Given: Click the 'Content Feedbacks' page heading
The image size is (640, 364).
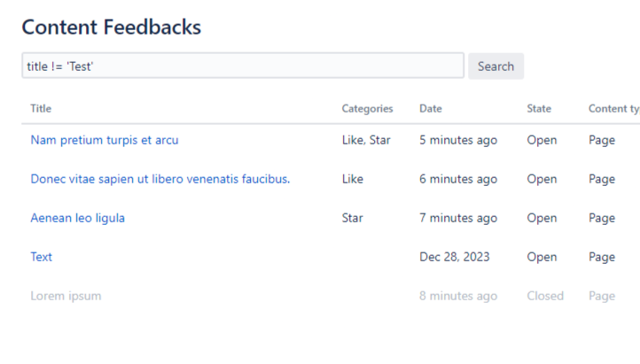Looking at the screenshot, I should point(112,27).
